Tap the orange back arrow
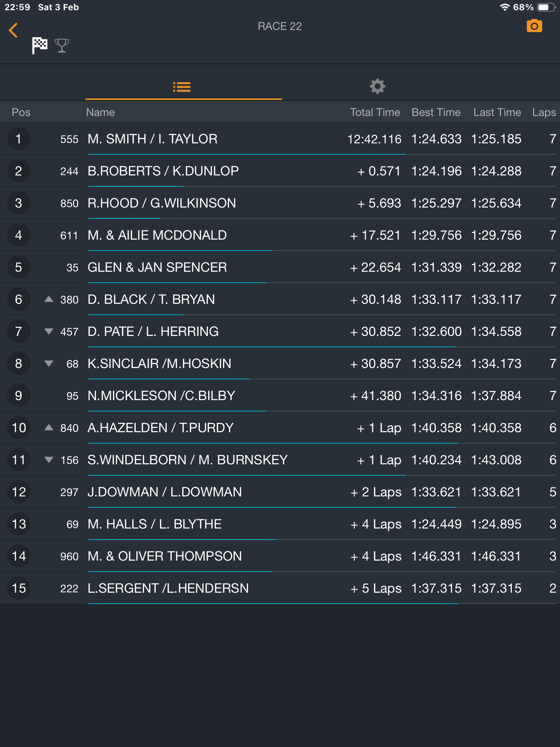The width and height of the screenshot is (560, 747). click(x=13, y=30)
